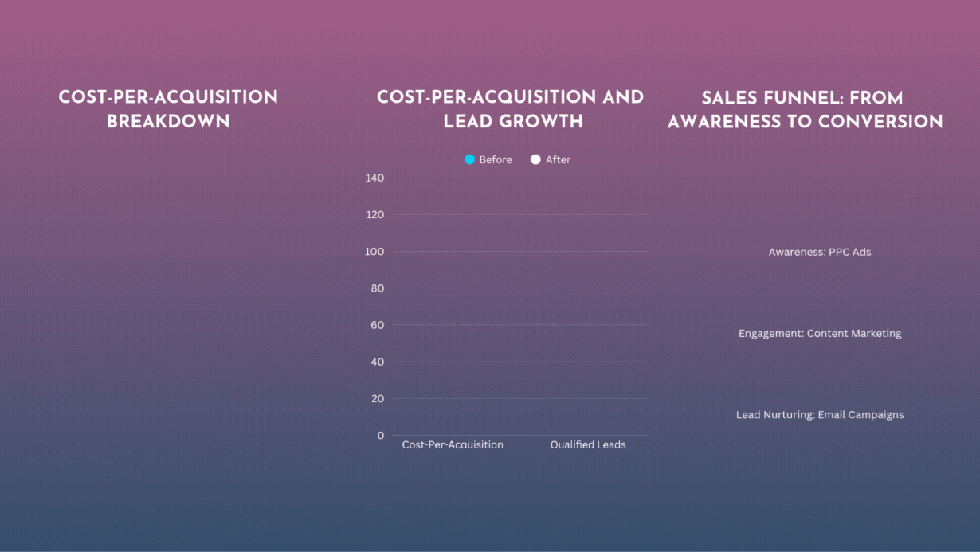Select the 120 y-axis tick label
Image resolution: width=980 pixels, height=552 pixels.
tap(378, 215)
